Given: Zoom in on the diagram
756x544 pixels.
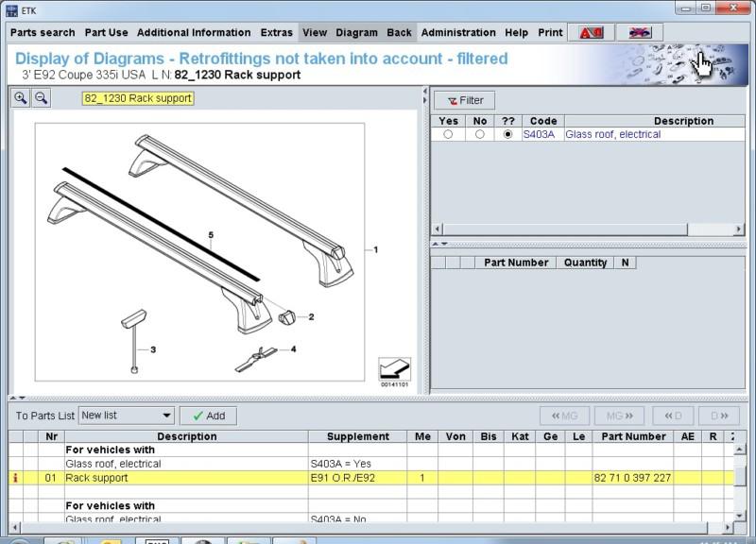Looking at the screenshot, I should (x=21, y=98).
